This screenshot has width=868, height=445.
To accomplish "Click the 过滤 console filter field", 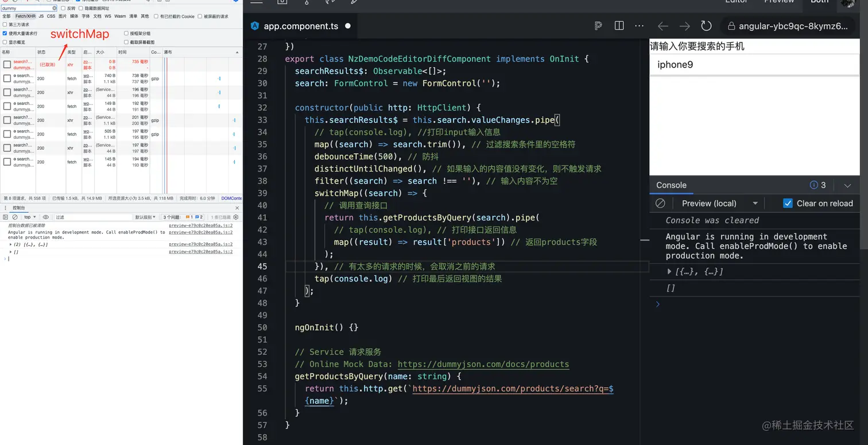I will pos(92,217).
